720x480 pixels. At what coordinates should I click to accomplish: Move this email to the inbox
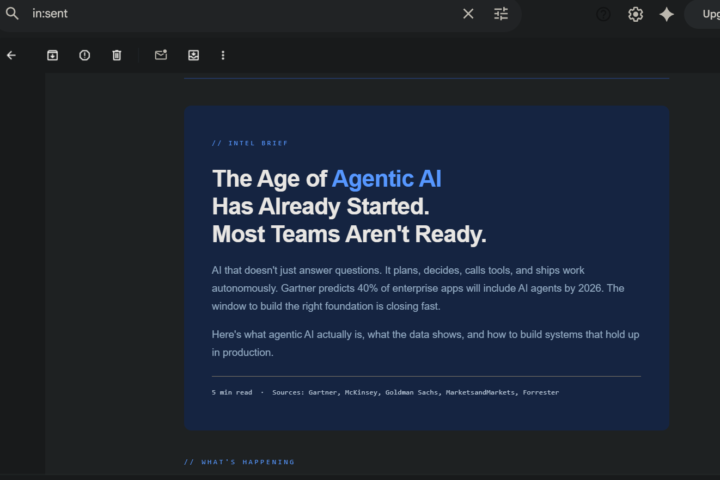193,56
